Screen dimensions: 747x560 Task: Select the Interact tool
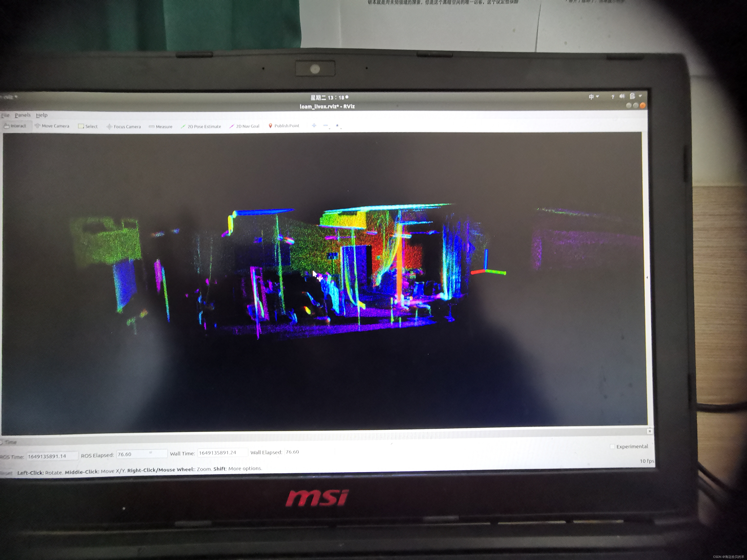click(15, 126)
